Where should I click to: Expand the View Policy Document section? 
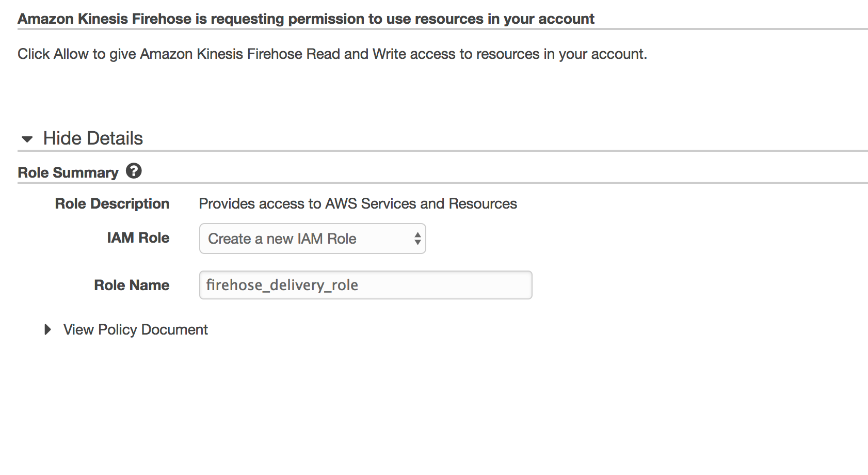135,329
